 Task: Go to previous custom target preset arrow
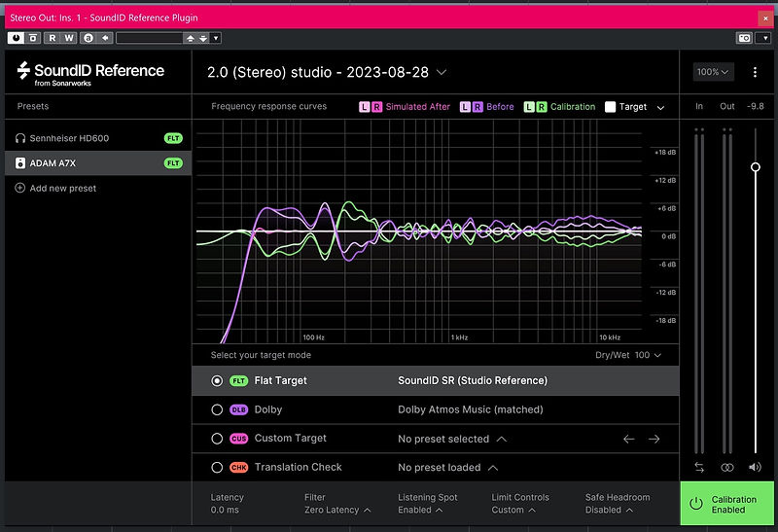pyautogui.click(x=628, y=439)
